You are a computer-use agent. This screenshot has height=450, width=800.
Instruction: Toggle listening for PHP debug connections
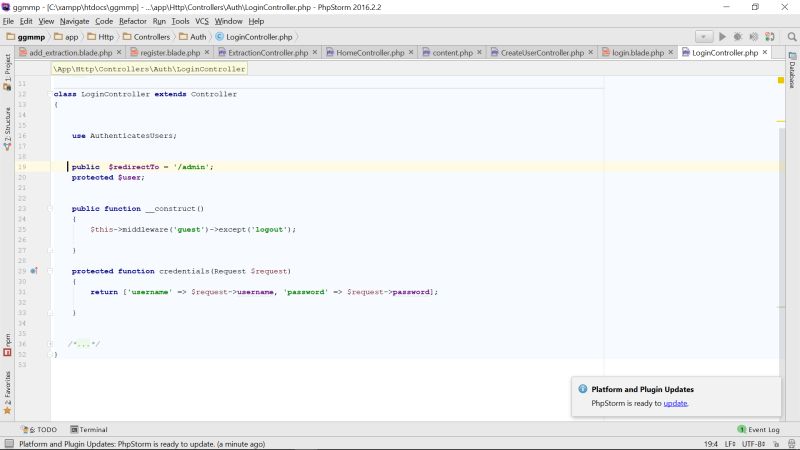coord(770,37)
